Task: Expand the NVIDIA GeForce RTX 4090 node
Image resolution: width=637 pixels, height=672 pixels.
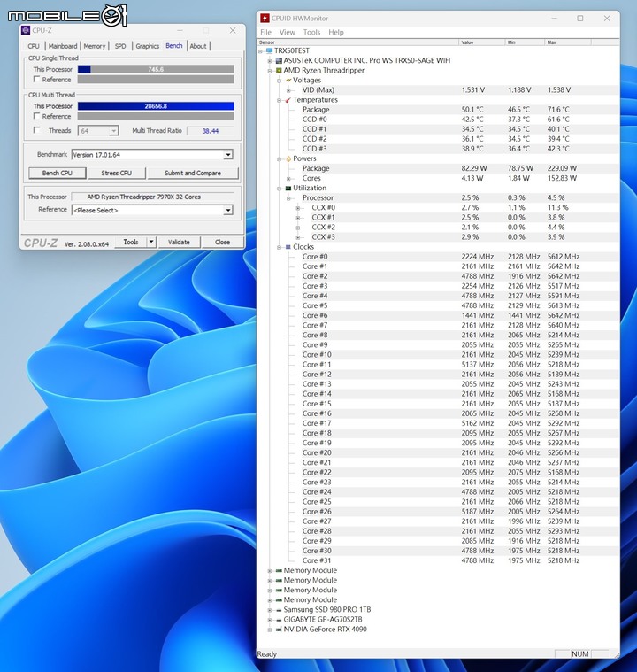Action: [x=270, y=630]
